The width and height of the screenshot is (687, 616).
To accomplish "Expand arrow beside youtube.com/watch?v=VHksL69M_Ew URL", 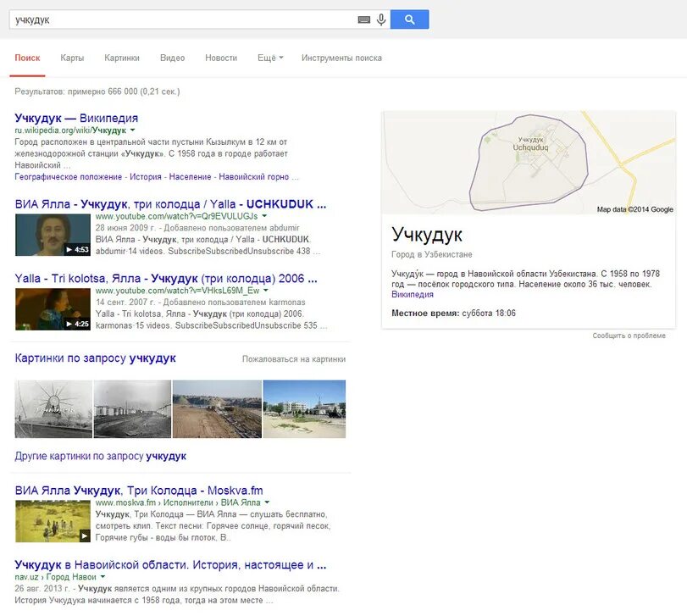I will point(265,291).
